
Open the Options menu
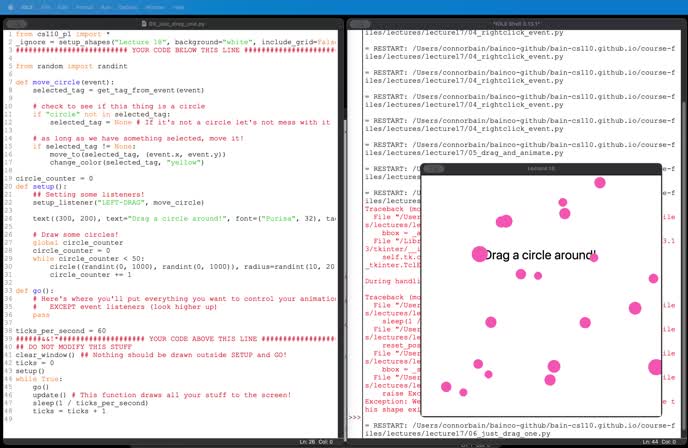coord(128,7)
